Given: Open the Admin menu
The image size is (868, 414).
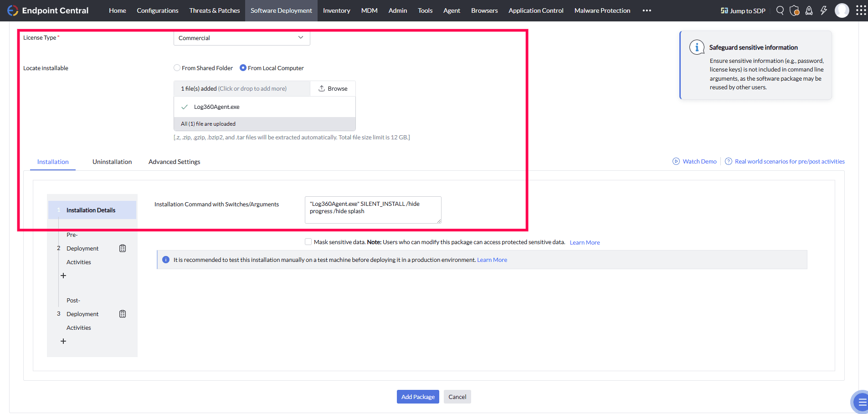Looking at the screenshot, I should click(398, 10).
